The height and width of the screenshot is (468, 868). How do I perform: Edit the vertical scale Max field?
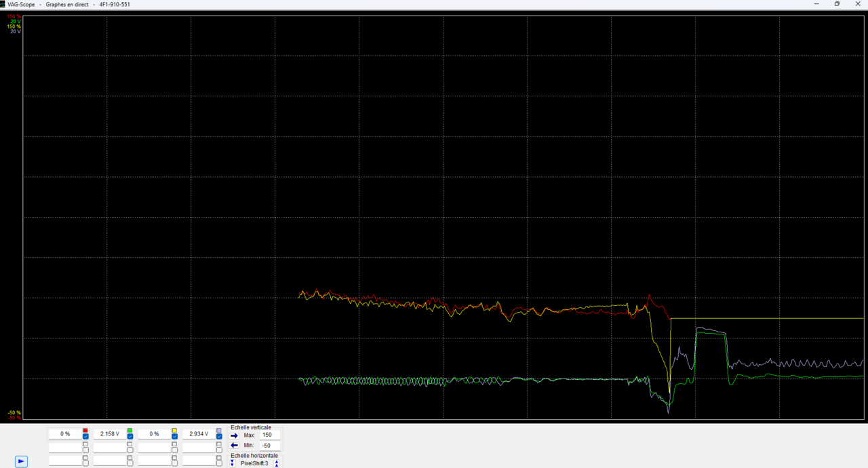coord(270,435)
